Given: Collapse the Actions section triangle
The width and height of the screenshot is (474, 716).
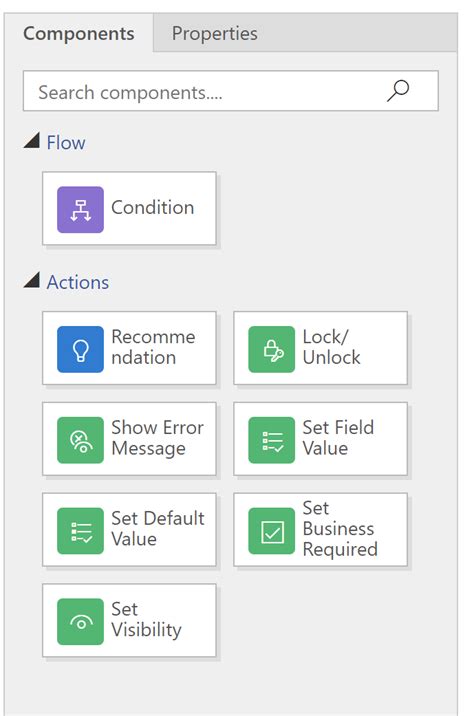Looking at the screenshot, I should [x=32, y=280].
